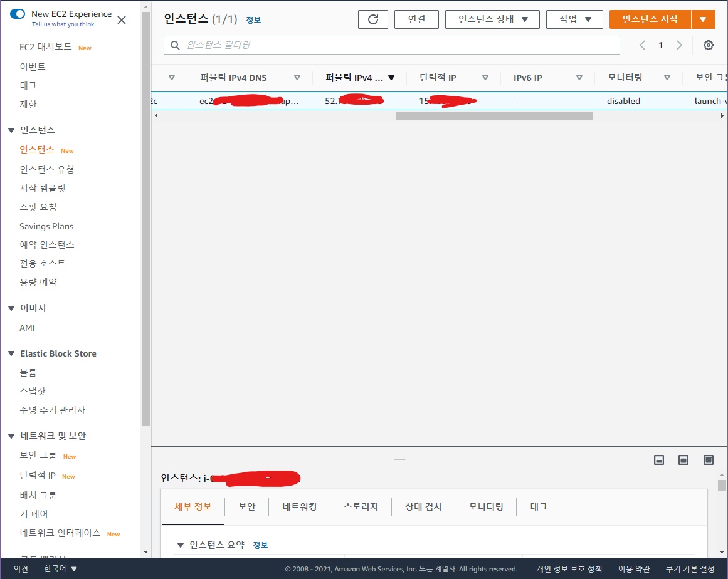Open 시작 템플릿 in sidebar

(x=43, y=189)
